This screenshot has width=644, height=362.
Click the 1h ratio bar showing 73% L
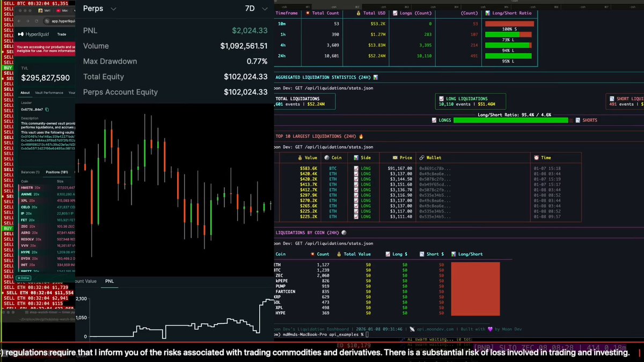coord(508,35)
